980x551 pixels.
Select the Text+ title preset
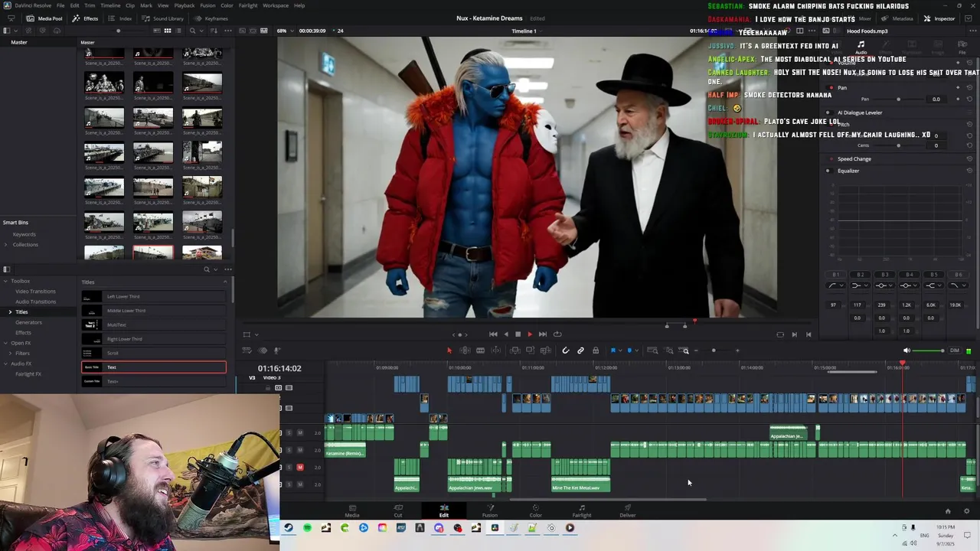[x=153, y=381]
